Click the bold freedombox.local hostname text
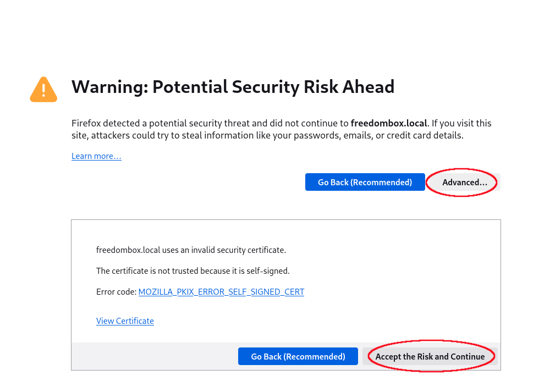The height and width of the screenshot is (392, 550). [x=388, y=123]
